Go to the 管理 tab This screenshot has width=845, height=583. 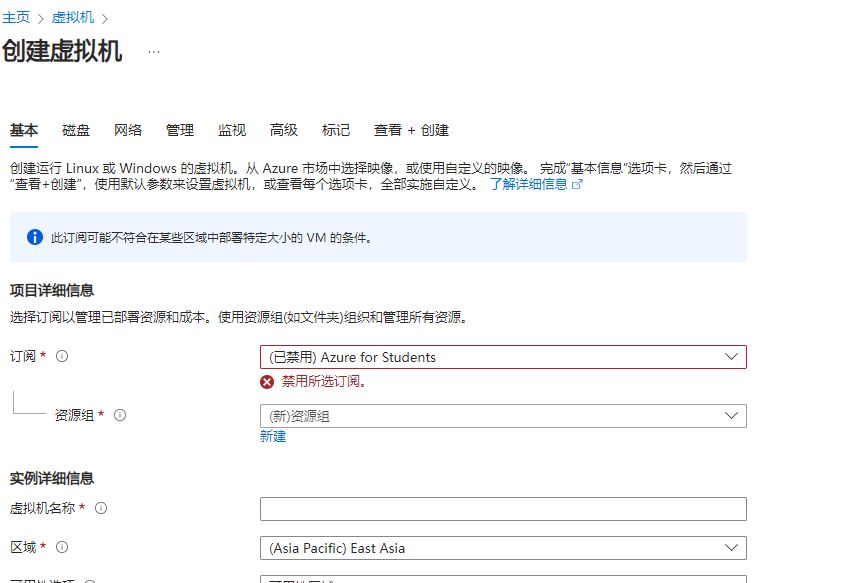pyautogui.click(x=180, y=130)
